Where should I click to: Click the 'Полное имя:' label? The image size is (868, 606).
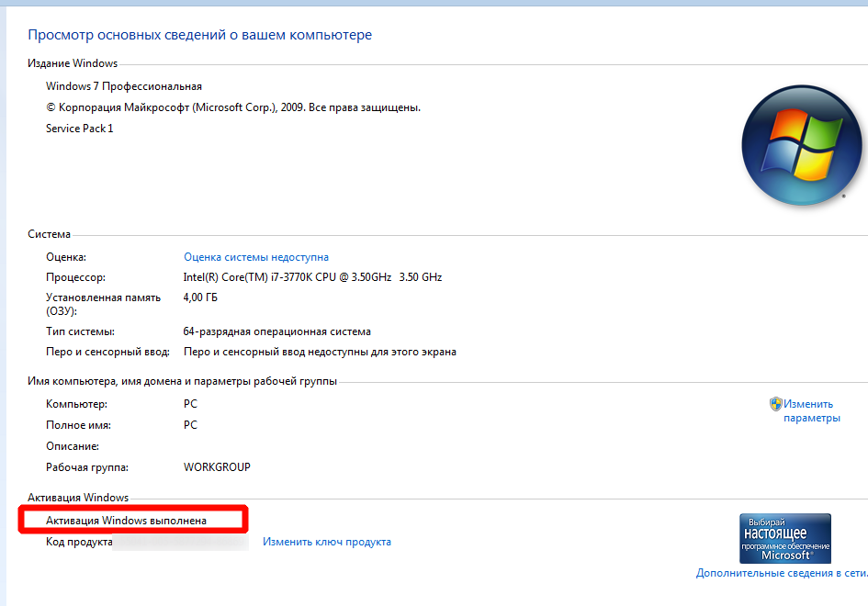click(79, 425)
